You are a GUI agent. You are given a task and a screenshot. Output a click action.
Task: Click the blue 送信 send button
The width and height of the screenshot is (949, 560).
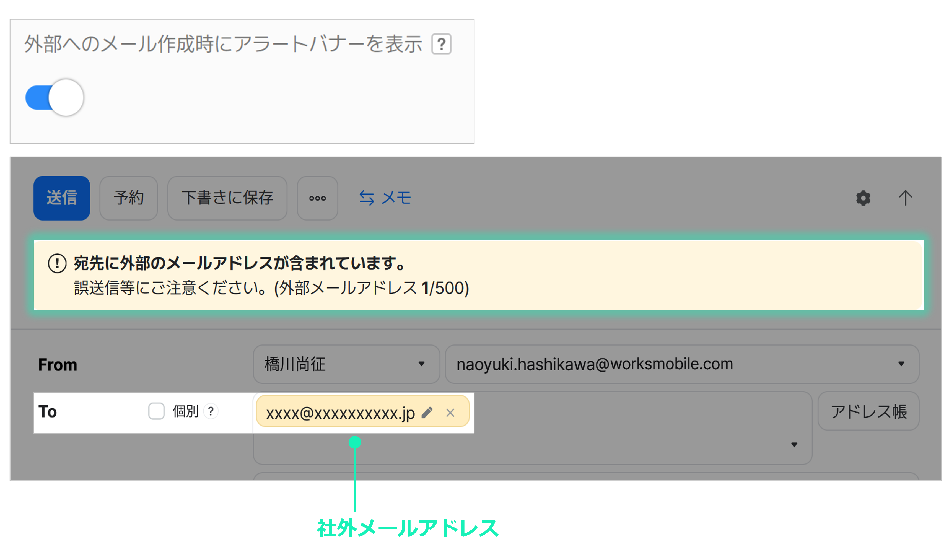pyautogui.click(x=61, y=198)
